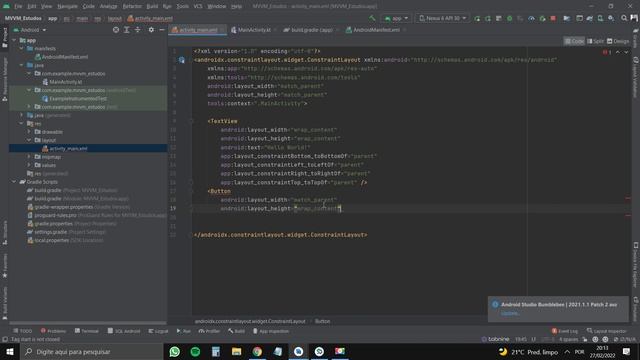Click the Sync Project with Gradle icon
The image size is (640, 360).
(x=590, y=18)
